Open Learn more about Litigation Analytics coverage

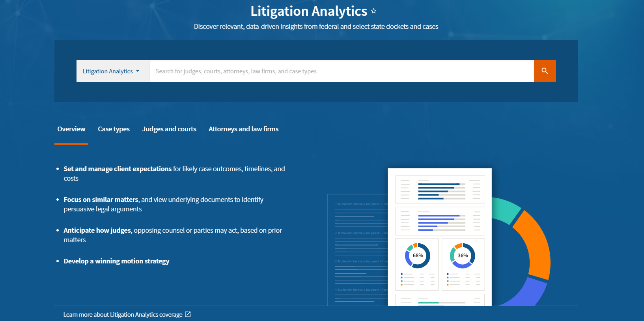pyautogui.click(x=123, y=314)
